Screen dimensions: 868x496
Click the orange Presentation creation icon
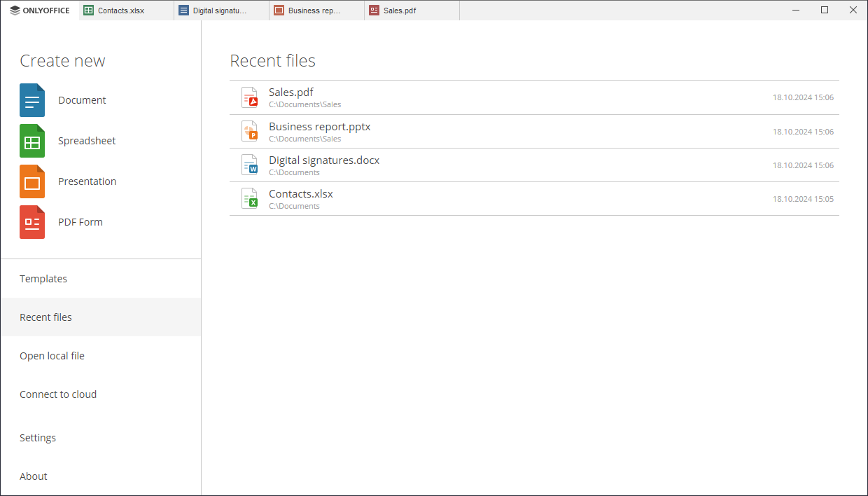coord(32,181)
